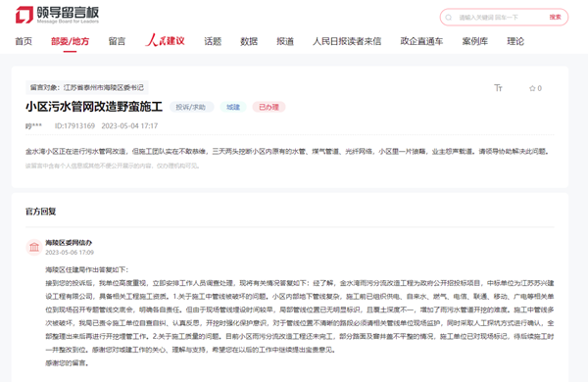Open the 人民建议 nav item
Image resolution: width=588 pixels, height=382 pixels.
tap(165, 40)
